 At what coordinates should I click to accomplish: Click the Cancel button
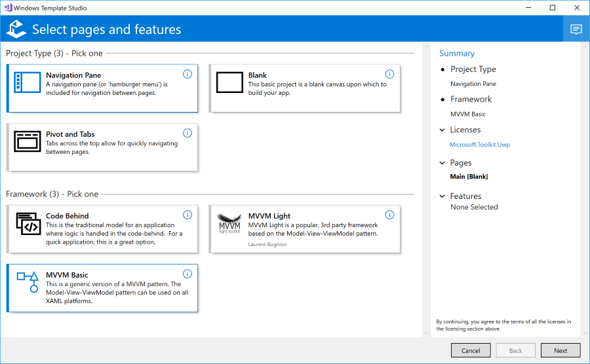click(471, 350)
